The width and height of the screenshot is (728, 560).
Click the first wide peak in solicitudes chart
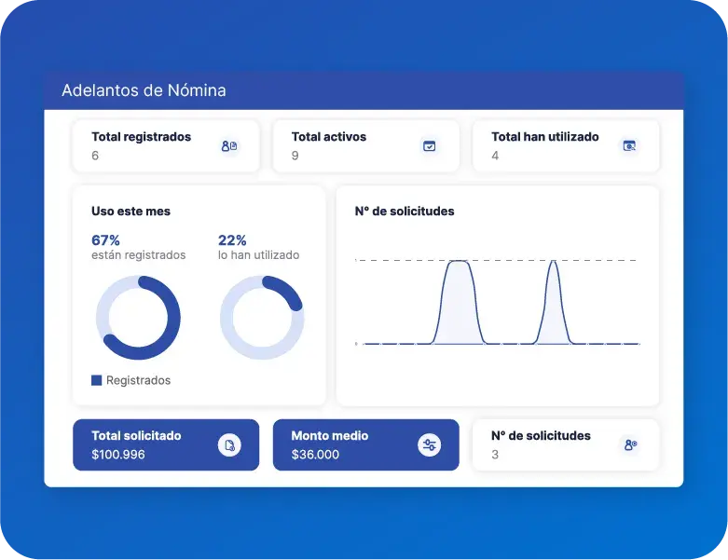click(x=459, y=302)
